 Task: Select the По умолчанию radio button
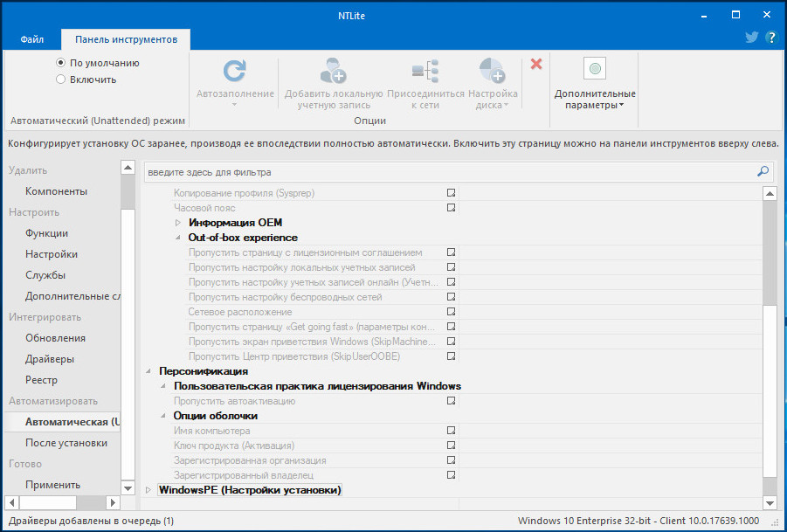[61, 63]
